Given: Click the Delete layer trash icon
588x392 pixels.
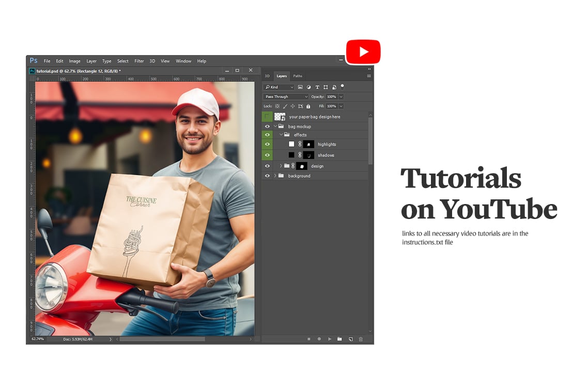Looking at the screenshot, I should (361, 339).
